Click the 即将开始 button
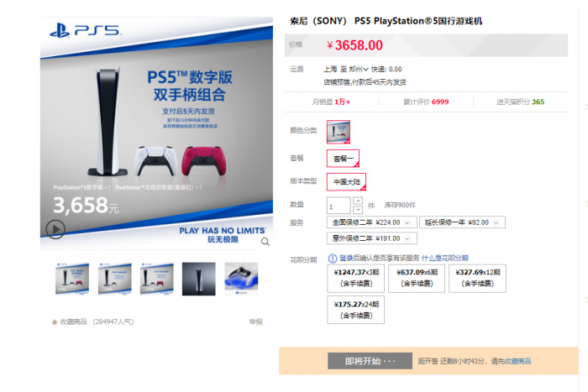This screenshot has width=588, height=392. pos(370,361)
